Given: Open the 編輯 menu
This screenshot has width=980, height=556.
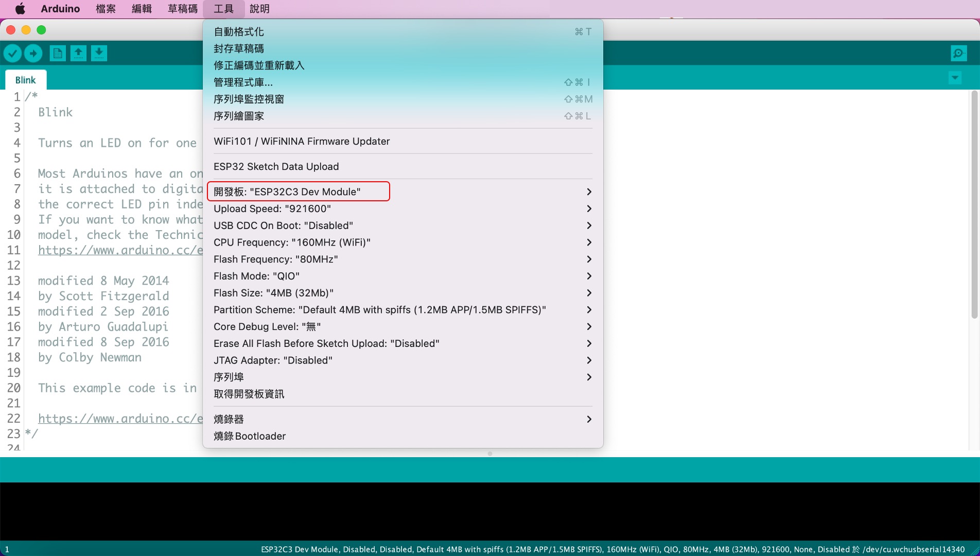Looking at the screenshot, I should pyautogui.click(x=142, y=9).
